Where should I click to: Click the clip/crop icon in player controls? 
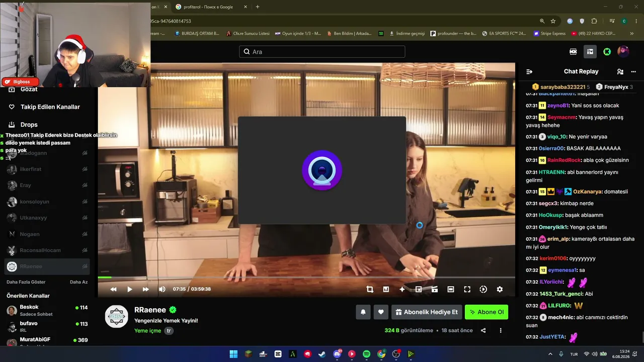click(x=370, y=289)
